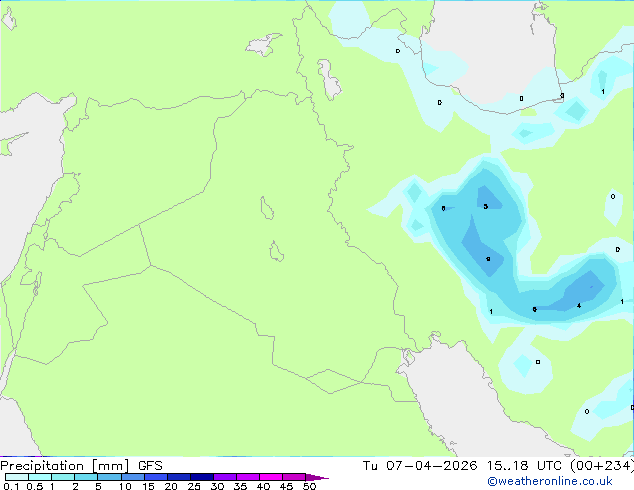Screen dimensions: 634x490
Task: Click the '50' legend scale label
Action: click(309, 486)
